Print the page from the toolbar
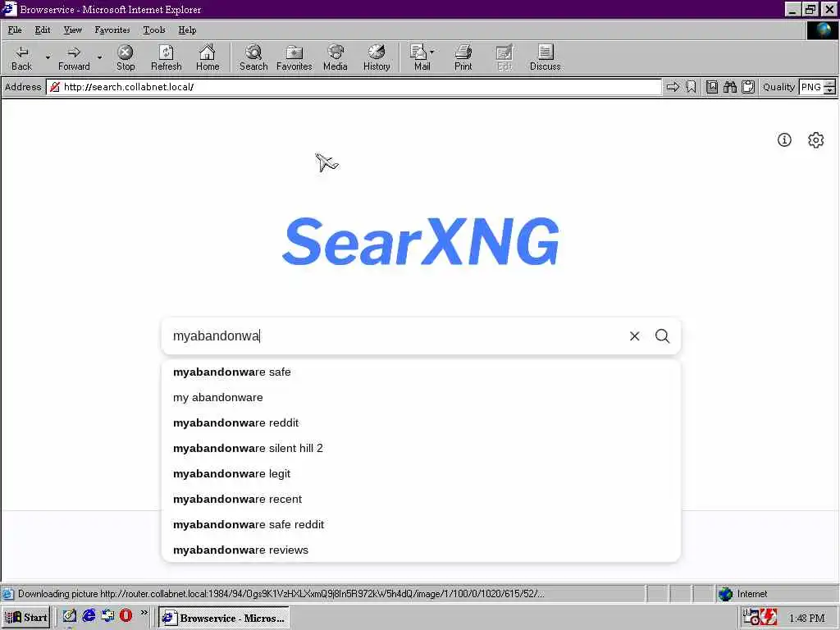This screenshot has width=840, height=630. [463, 58]
